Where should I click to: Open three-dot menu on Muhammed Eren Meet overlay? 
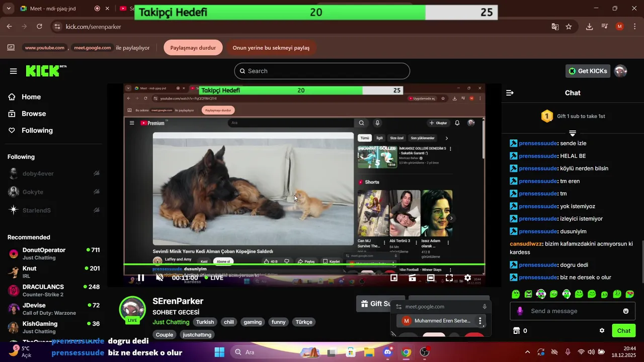click(480, 321)
